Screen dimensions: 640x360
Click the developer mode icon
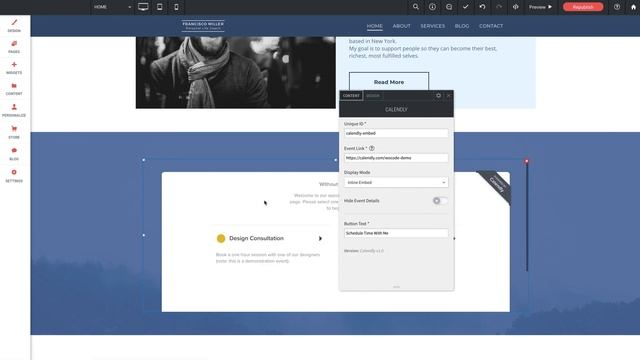tap(516, 7)
